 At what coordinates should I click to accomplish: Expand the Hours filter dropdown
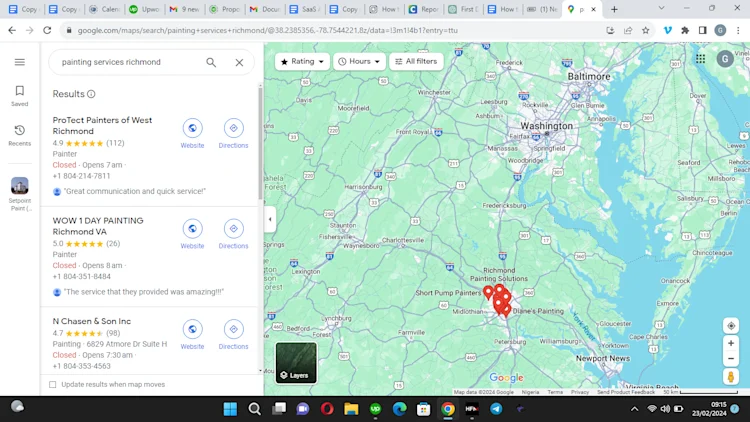pyautogui.click(x=359, y=61)
